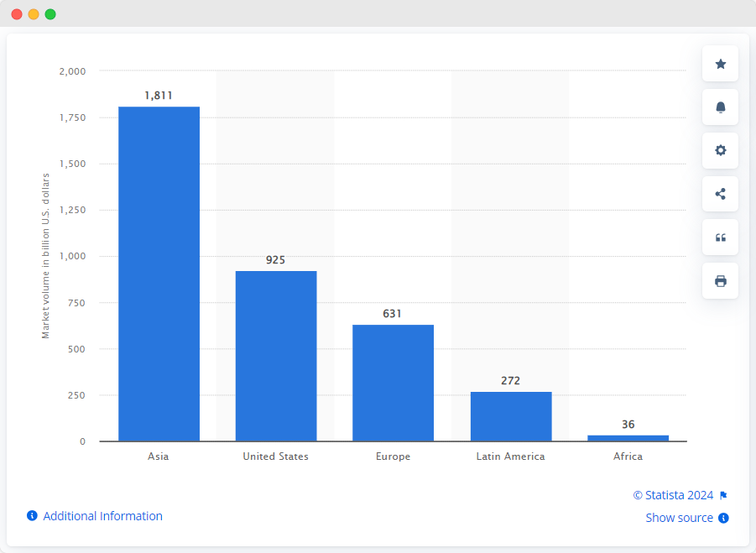Click the 272 value label
The height and width of the screenshot is (553, 756).
(511, 381)
